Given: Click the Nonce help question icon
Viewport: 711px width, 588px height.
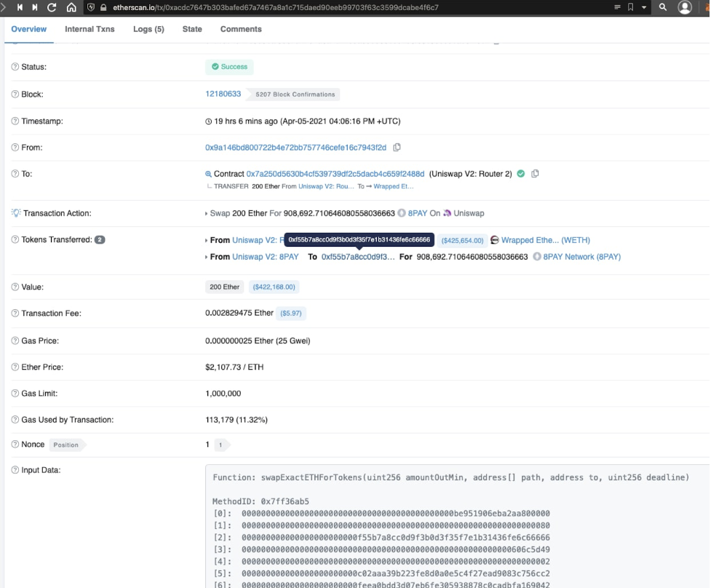Looking at the screenshot, I should [15, 445].
